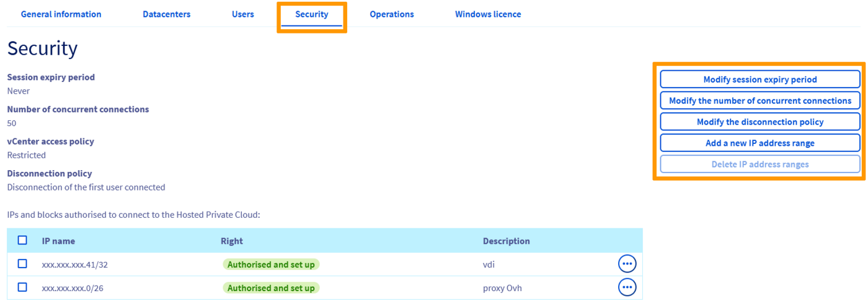
Task: Add a new IP address range
Action: 759,143
